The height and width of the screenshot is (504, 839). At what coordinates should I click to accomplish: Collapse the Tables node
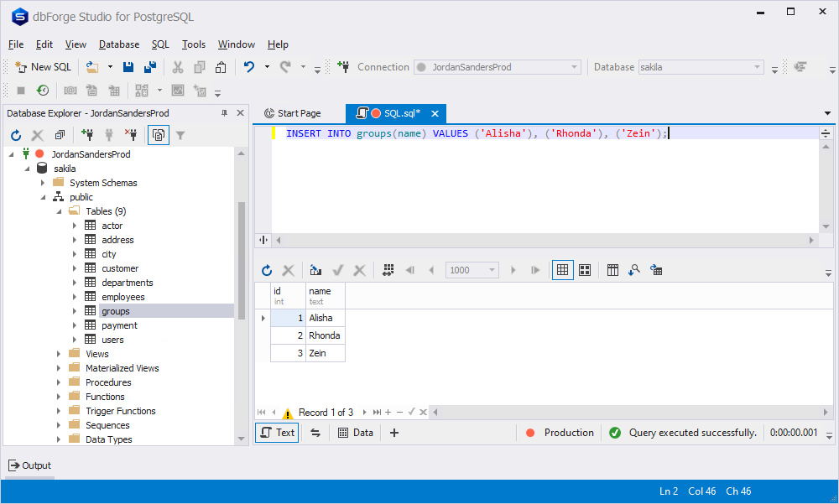[59, 210]
